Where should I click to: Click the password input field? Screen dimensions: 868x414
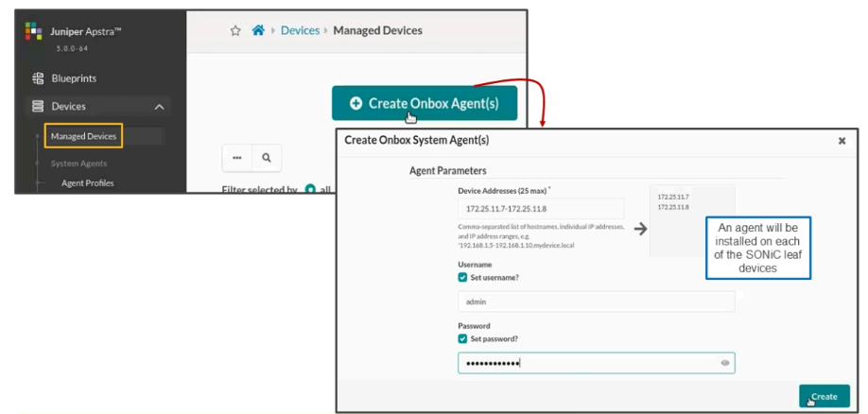coord(597,363)
